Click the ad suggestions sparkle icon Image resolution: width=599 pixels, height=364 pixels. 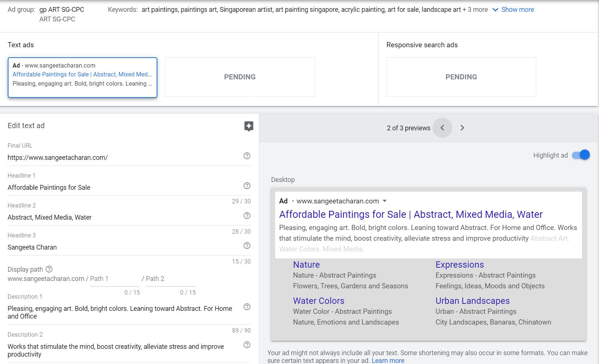249,126
